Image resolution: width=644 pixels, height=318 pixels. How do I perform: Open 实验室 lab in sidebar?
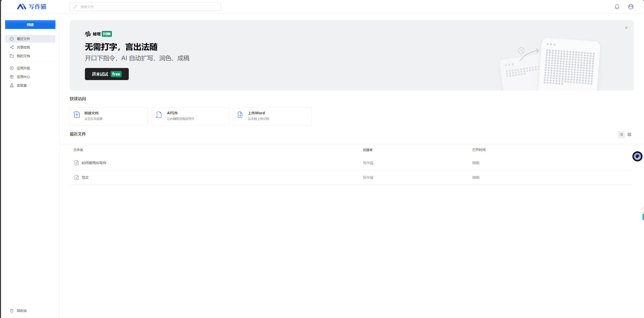pos(21,85)
